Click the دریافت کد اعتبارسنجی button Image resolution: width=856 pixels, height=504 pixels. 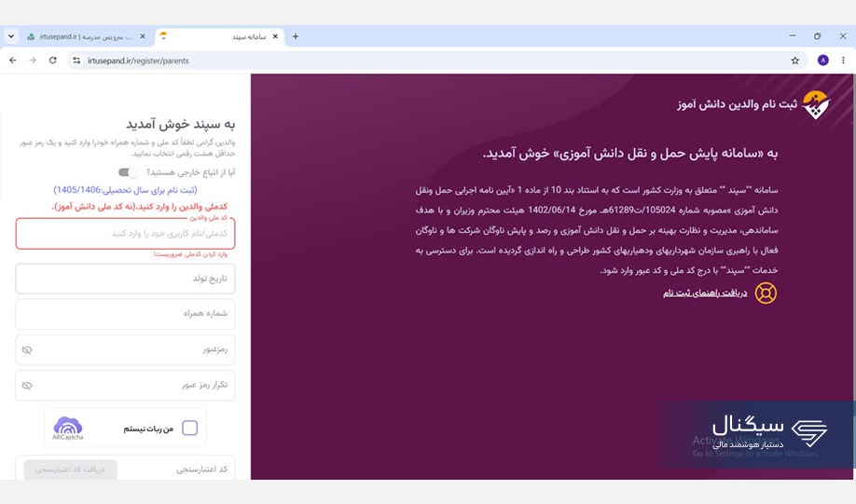(x=71, y=470)
